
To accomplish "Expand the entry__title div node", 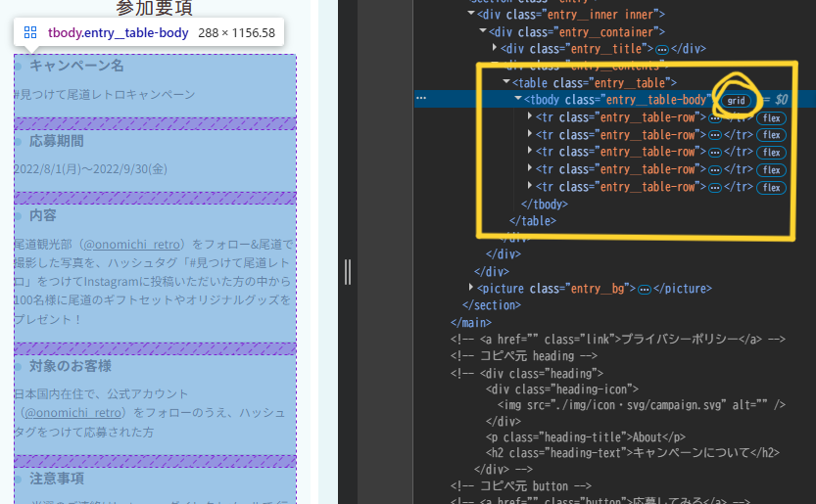I will [x=495, y=47].
